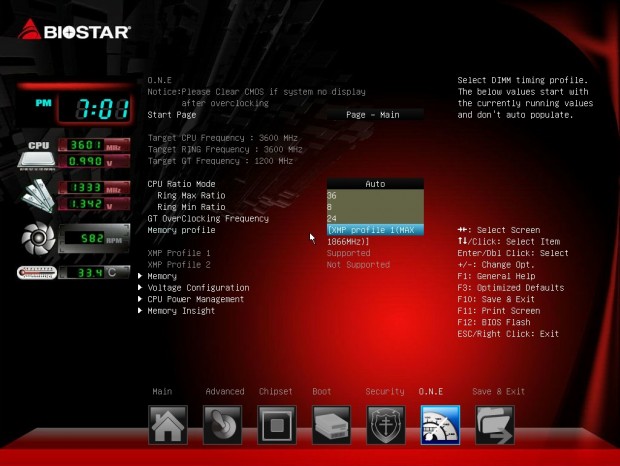Open the Save & Exit folder icon
The width and height of the screenshot is (620, 466).
pyautogui.click(x=495, y=425)
